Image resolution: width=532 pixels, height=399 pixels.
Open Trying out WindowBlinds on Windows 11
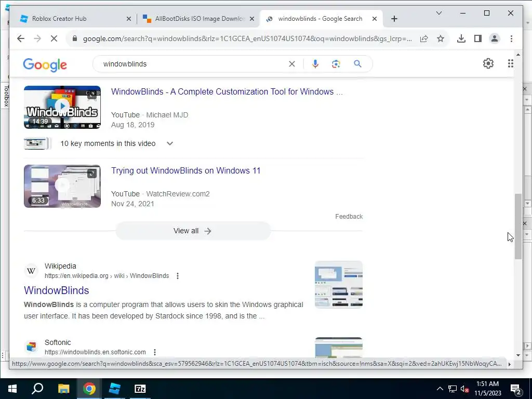pos(186,170)
